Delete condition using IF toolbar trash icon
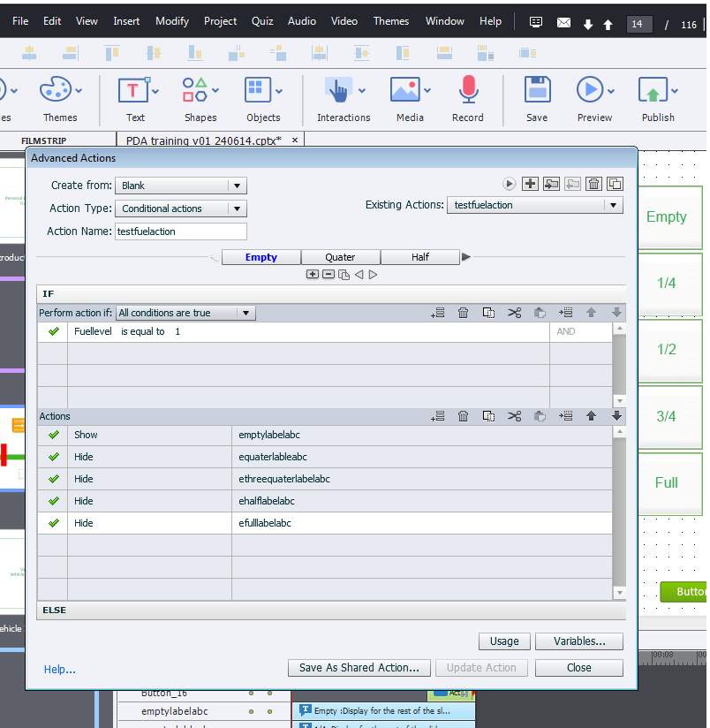The width and height of the screenshot is (710, 728). click(463, 313)
